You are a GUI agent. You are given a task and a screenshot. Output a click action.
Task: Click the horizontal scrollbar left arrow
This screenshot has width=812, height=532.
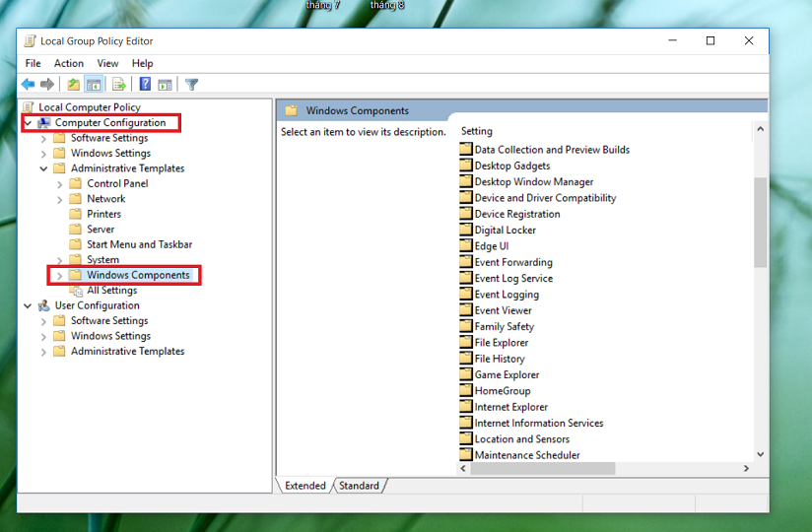point(463,468)
